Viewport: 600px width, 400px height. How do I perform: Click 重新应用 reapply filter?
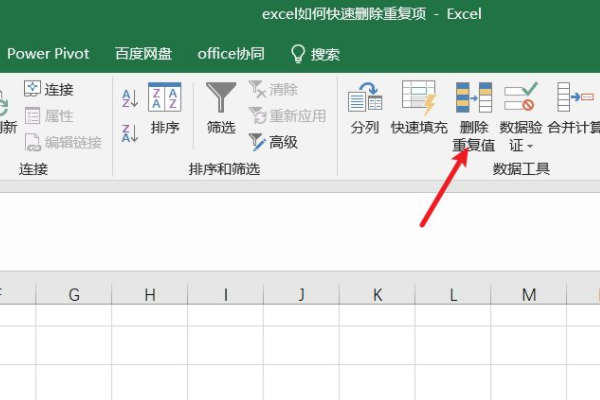(x=287, y=116)
